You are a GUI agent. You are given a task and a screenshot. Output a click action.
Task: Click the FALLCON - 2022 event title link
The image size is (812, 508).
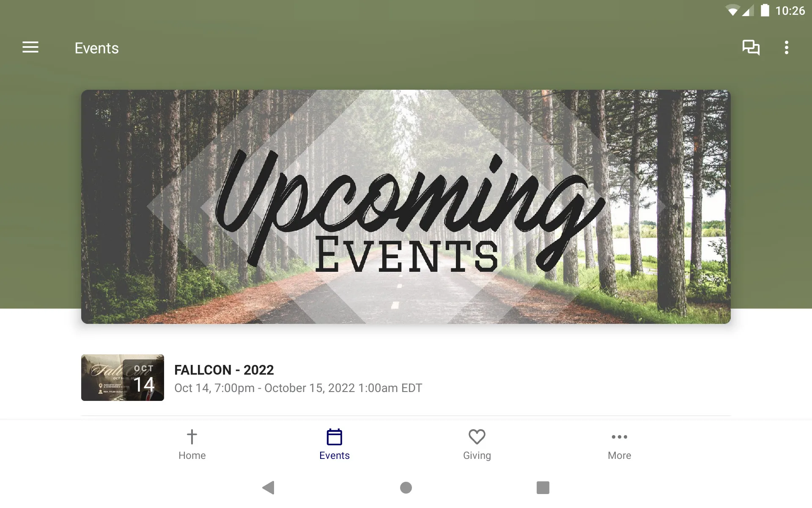pos(224,369)
